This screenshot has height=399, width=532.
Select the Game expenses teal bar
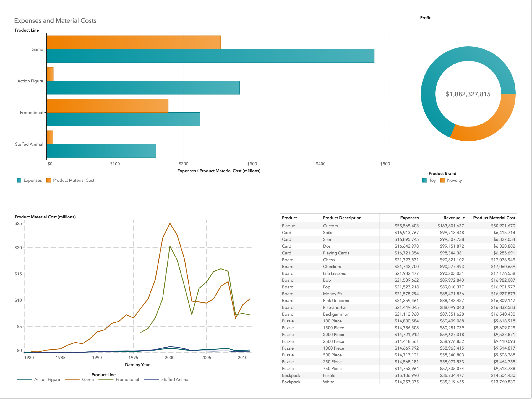pyautogui.click(x=210, y=56)
